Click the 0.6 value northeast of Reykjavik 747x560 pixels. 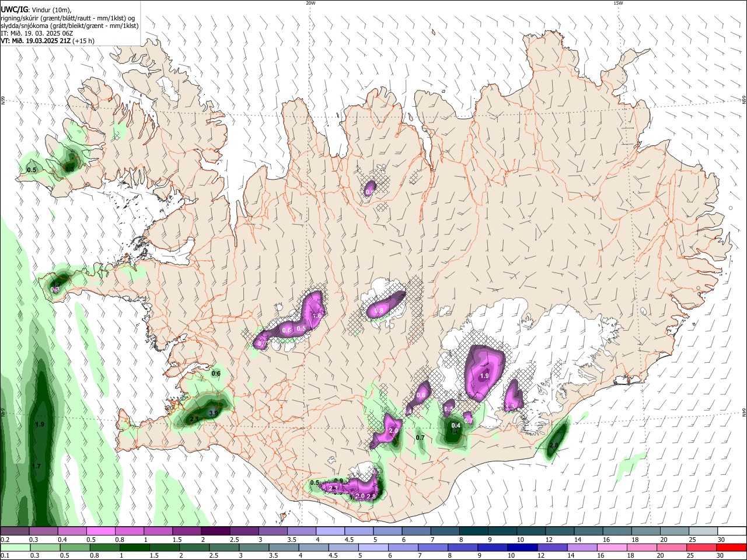click(216, 373)
